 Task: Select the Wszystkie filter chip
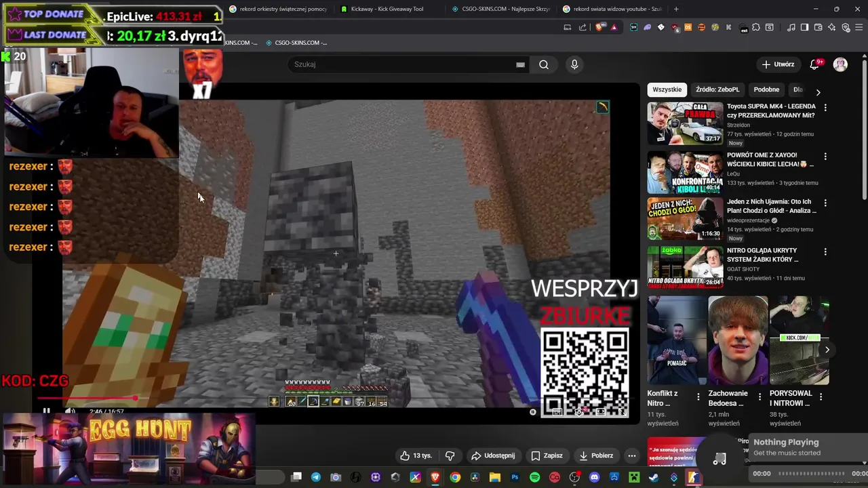tap(667, 89)
